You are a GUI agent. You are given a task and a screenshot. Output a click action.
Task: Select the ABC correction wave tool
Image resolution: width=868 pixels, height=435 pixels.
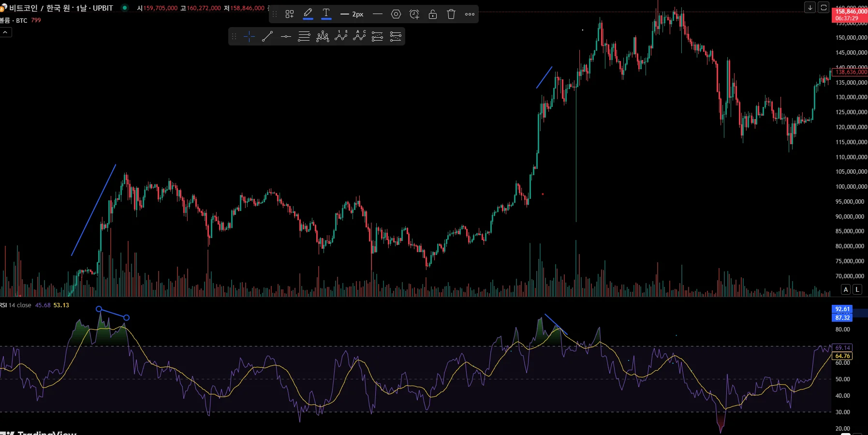click(359, 36)
